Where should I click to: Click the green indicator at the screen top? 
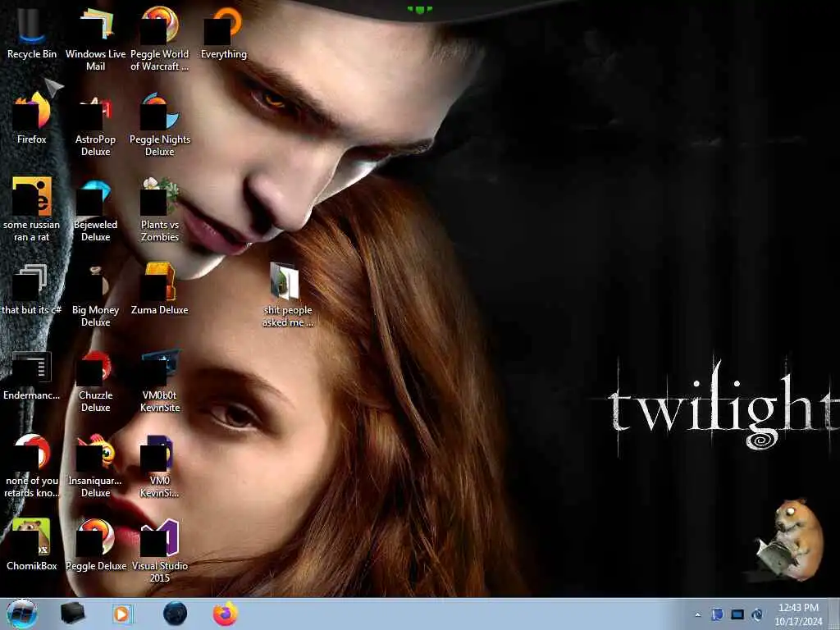coord(419,9)
